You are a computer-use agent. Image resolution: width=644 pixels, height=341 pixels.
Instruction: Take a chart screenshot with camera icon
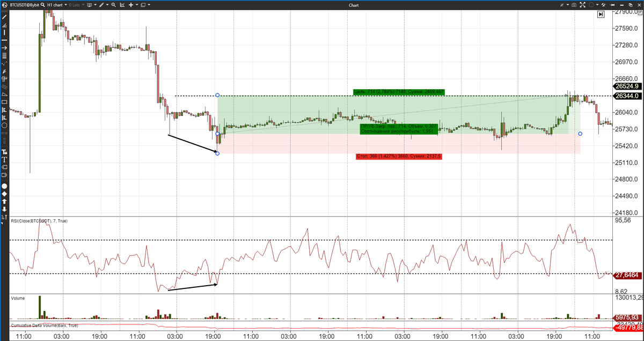[x=574, y=5]
